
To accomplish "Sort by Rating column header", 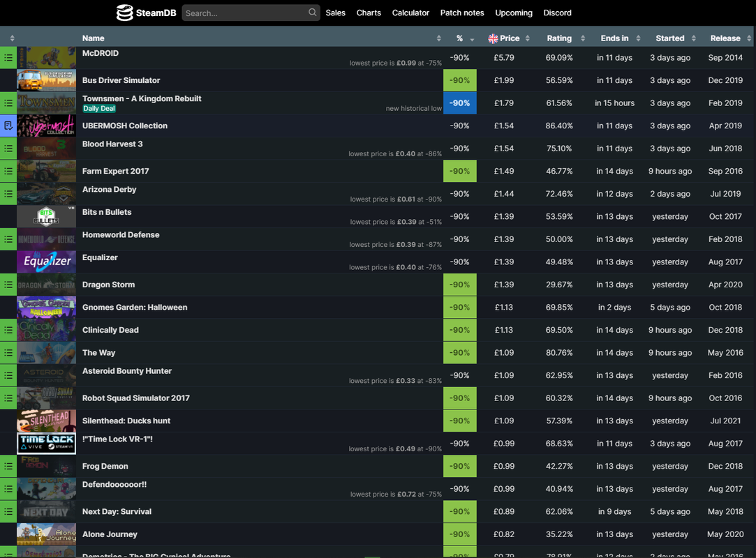I will coord(559,38).
